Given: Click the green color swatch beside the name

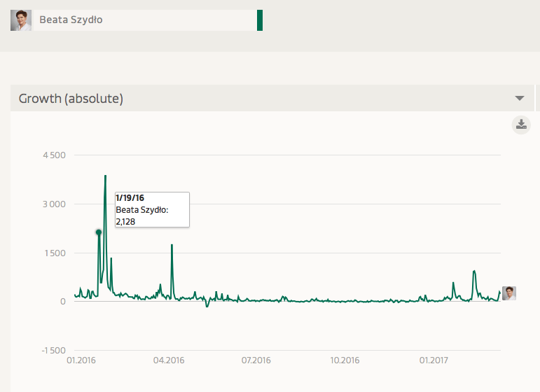Looking at the screenshot, I should click(x=260, y=20).
